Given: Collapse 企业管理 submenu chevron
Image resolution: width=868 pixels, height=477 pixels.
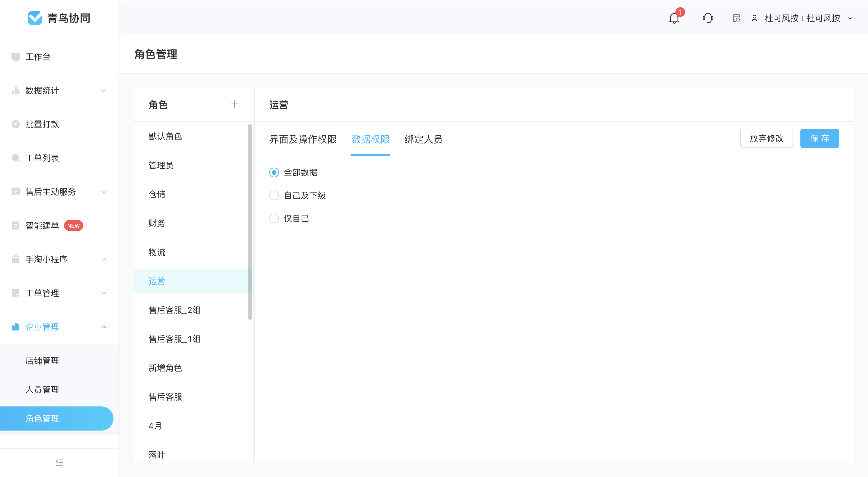Looking at the screenshot, I should (x=104, y=327).
